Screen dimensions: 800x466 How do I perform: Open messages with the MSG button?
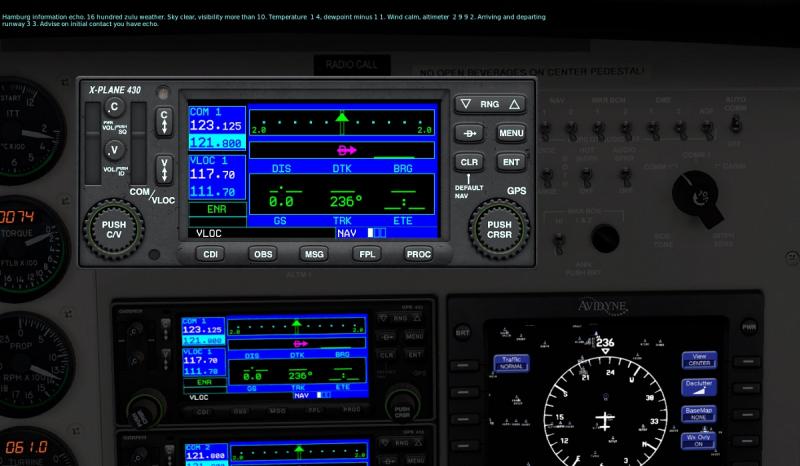click(x=314, y=254)
